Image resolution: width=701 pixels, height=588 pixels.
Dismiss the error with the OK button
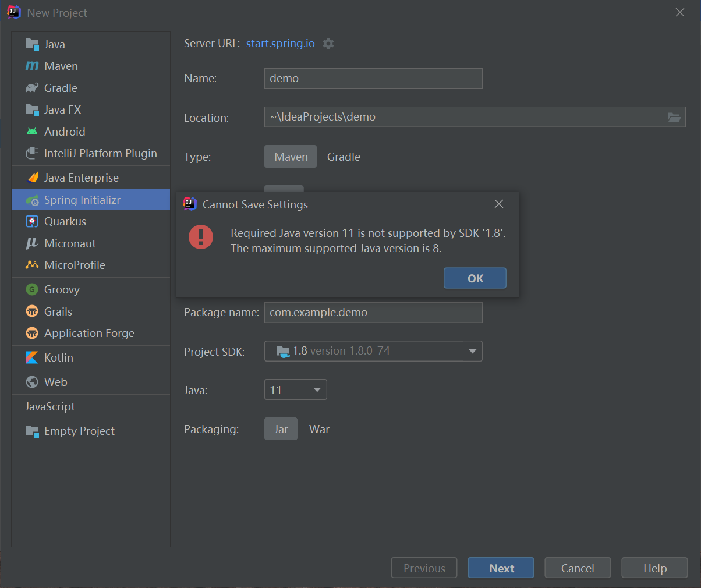pos(475,278)
